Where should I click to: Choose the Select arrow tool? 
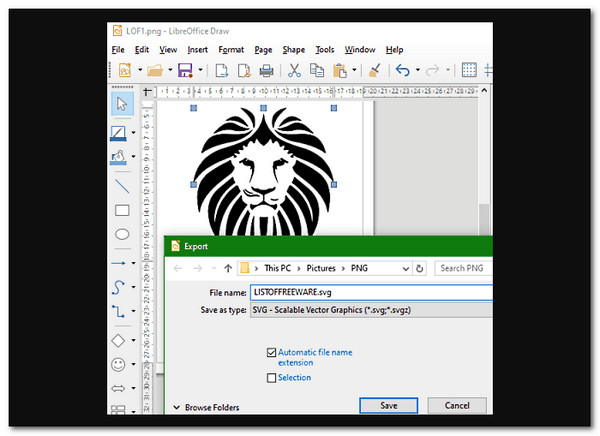[x=122, y=104]
